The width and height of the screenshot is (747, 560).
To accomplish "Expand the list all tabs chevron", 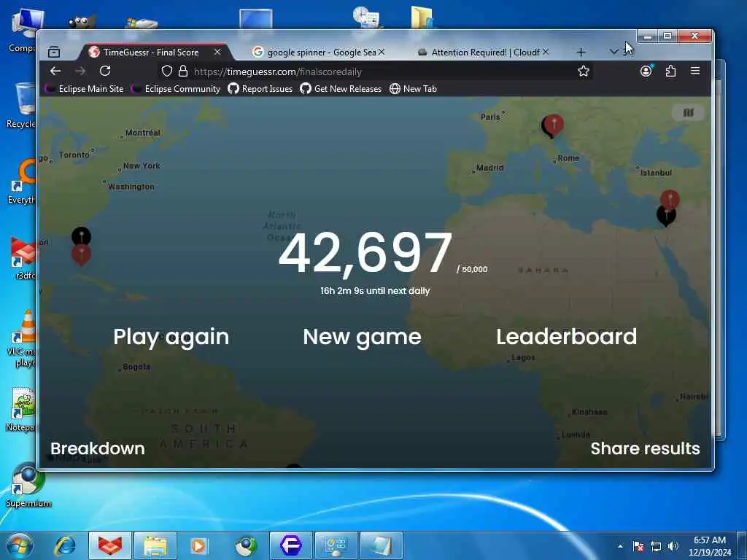I will [614, 52].
